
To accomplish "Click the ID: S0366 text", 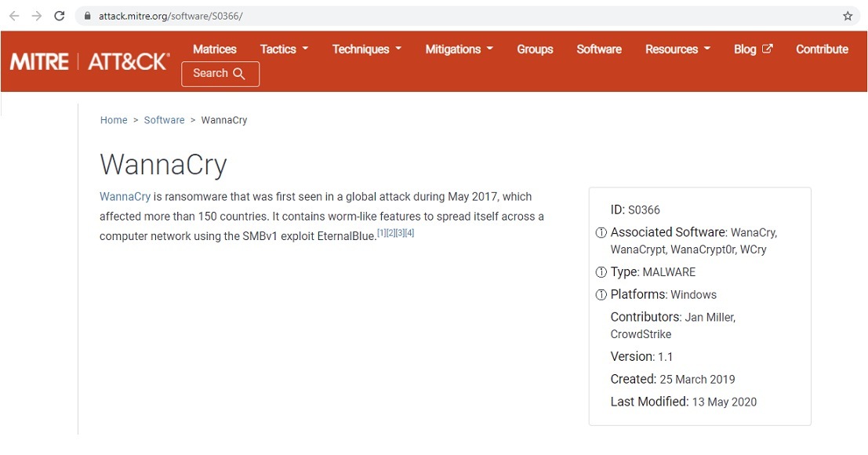I will point(635,209).
